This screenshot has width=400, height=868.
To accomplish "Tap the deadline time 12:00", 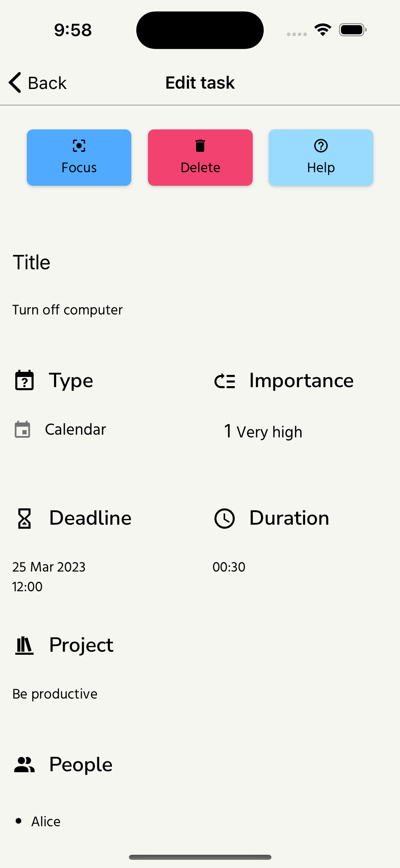I will coord(27,586).
